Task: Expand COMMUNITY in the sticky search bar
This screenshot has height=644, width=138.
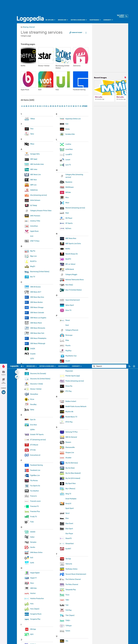Action: [x=77, y=366]
